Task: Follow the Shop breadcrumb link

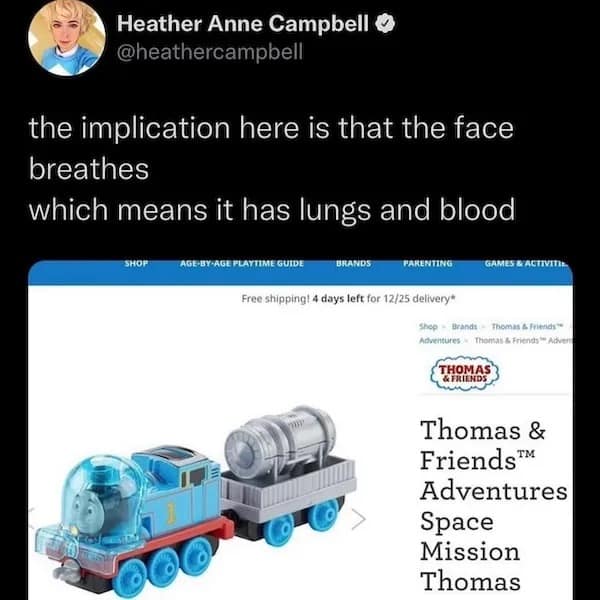Action: tap(428, 327)
